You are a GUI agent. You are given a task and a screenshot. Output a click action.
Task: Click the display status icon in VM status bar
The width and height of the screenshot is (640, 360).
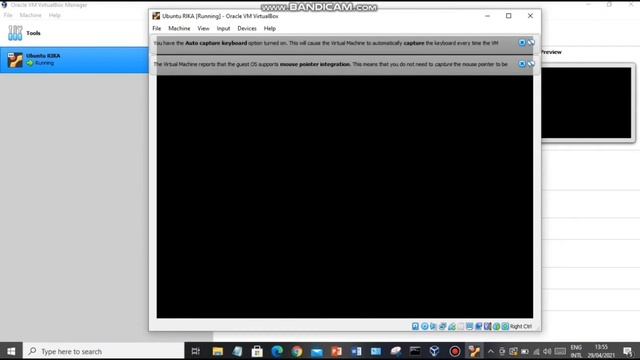[469, 326]
